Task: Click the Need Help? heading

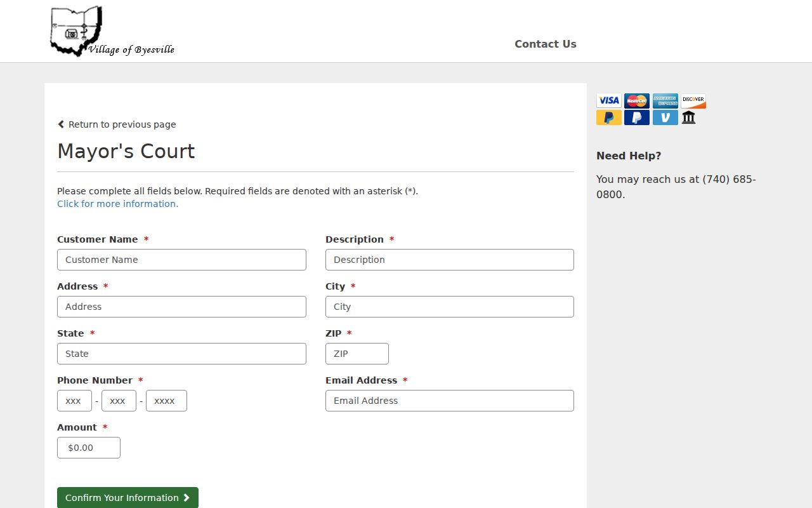Action: [x=629, y=156]
